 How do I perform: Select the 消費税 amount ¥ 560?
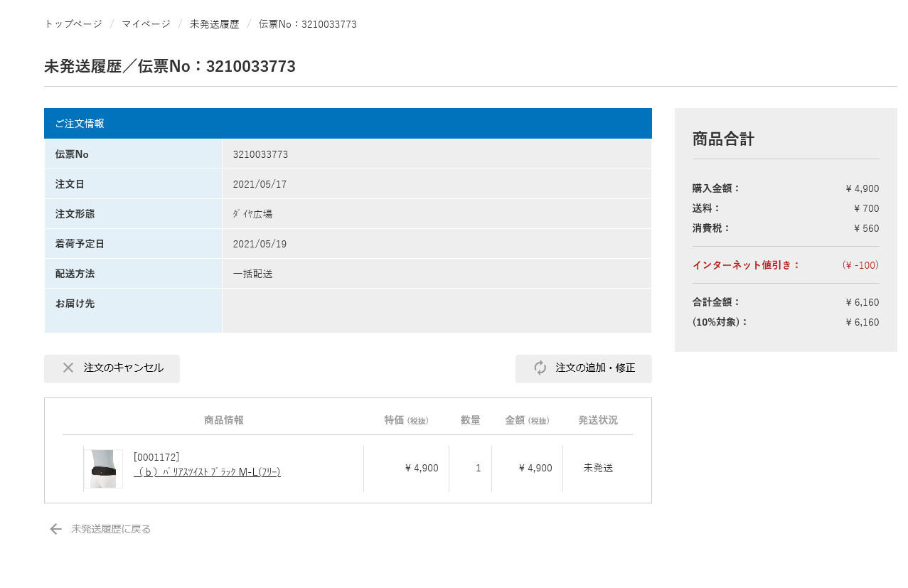click(866, 228)
